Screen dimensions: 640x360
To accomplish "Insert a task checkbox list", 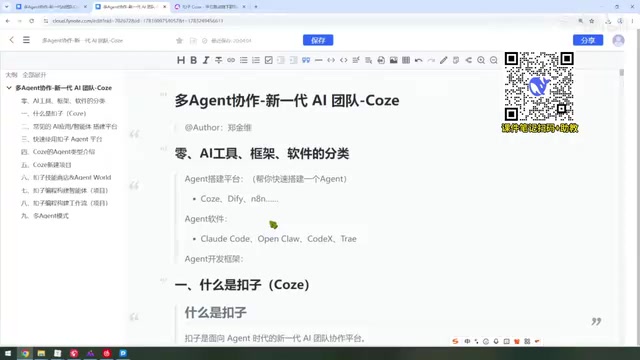I will pos(269,60).
